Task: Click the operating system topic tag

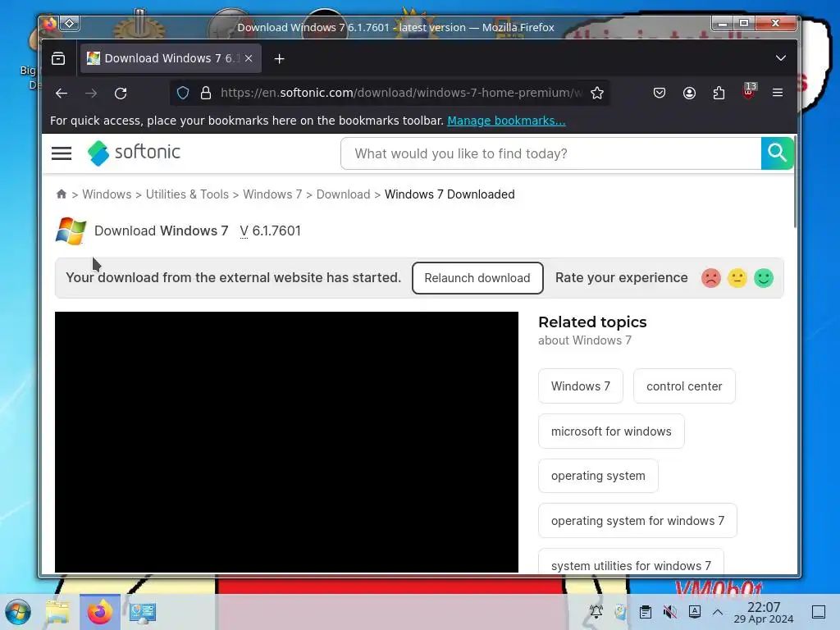Action: pos(598,476)
